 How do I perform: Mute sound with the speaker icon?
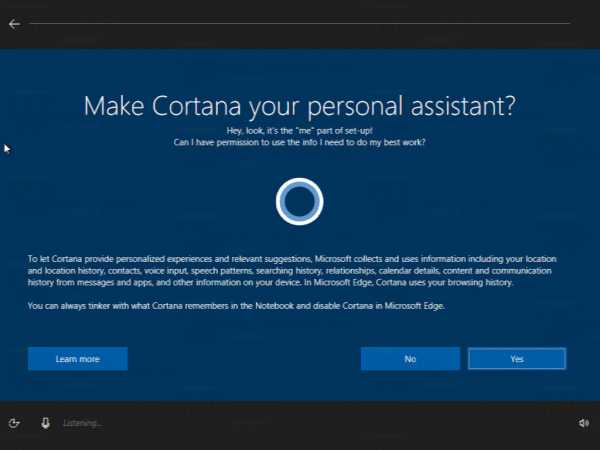click(584, 423)
